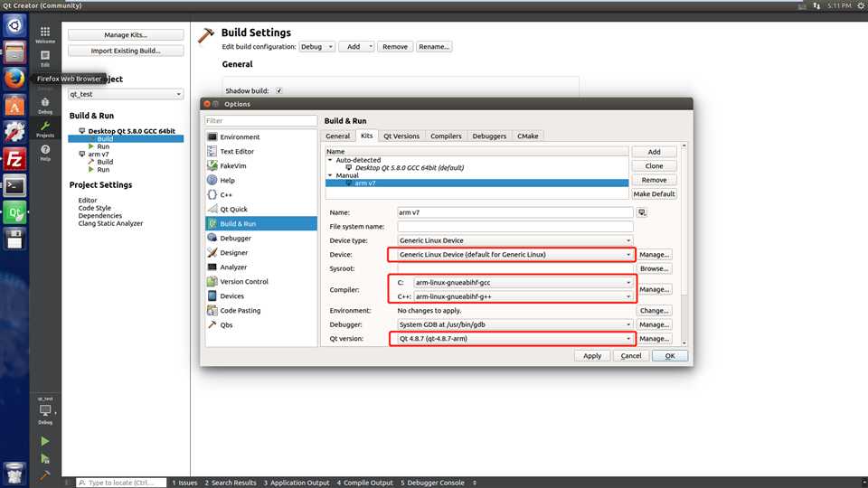Select Environment category in Options list
Image resolution: width=868 pixels, height=488 pixels.
tap(260, 136)
